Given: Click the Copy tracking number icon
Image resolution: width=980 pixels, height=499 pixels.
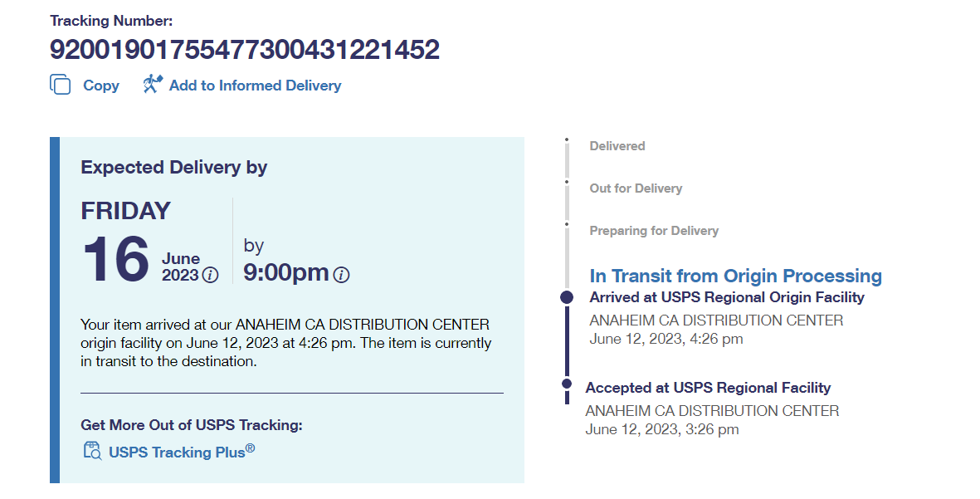Looking at the screenshot, I should (61, 85).
